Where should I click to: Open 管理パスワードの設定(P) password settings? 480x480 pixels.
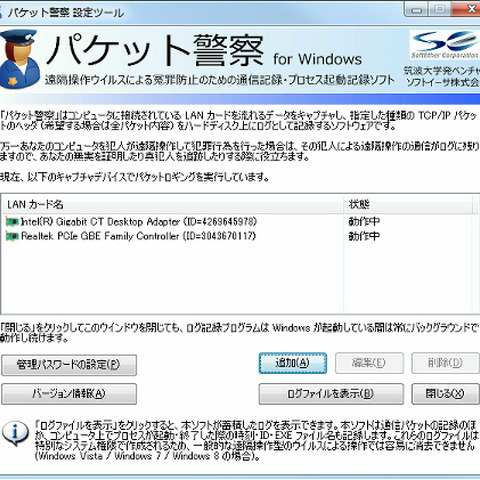(69, 365)
